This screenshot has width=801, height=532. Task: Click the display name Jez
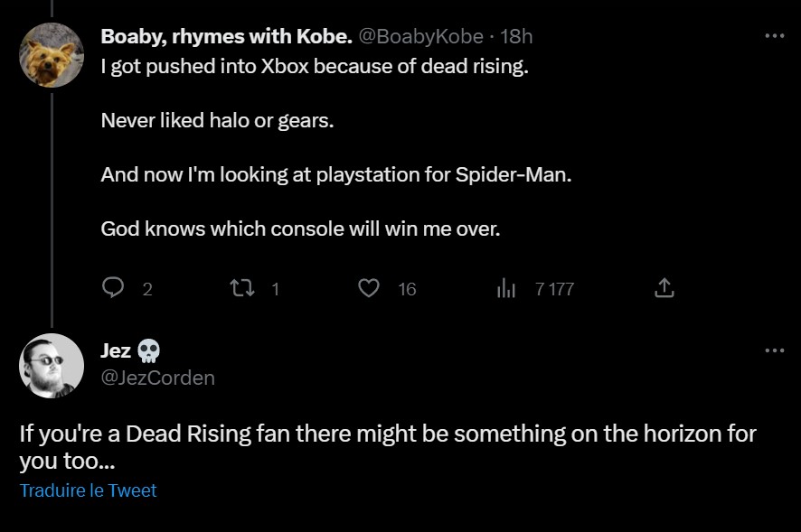click(118, 350)
